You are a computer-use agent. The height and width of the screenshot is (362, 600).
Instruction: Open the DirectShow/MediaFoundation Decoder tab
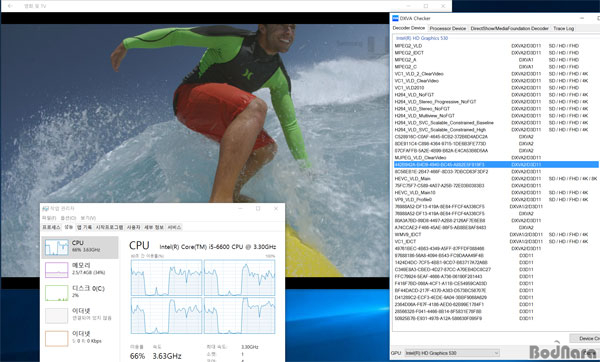pyautogui.click(x=509, y=28)
